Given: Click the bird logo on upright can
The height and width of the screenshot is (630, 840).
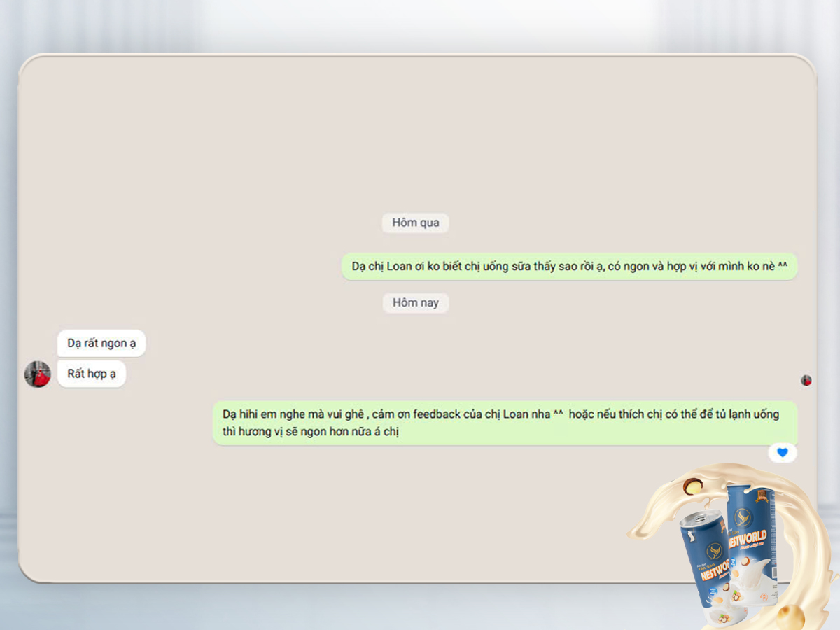Looking at the screenshot, I should 743,518.
